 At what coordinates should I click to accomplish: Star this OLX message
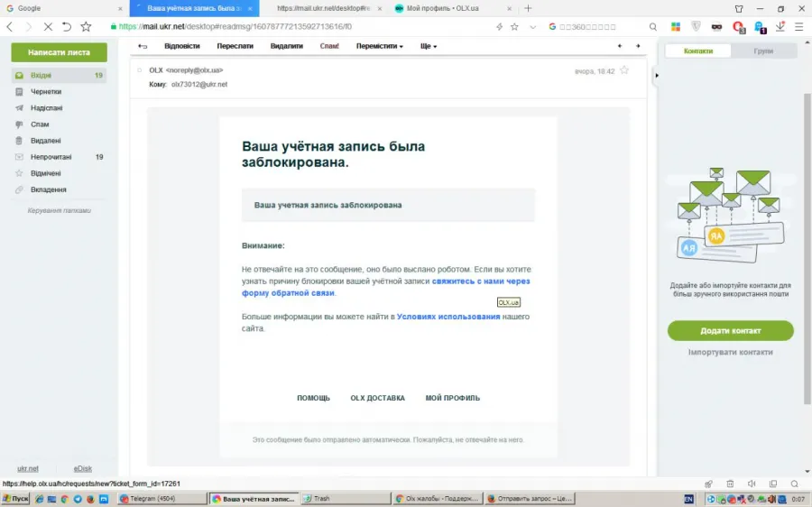click(624, 70)
